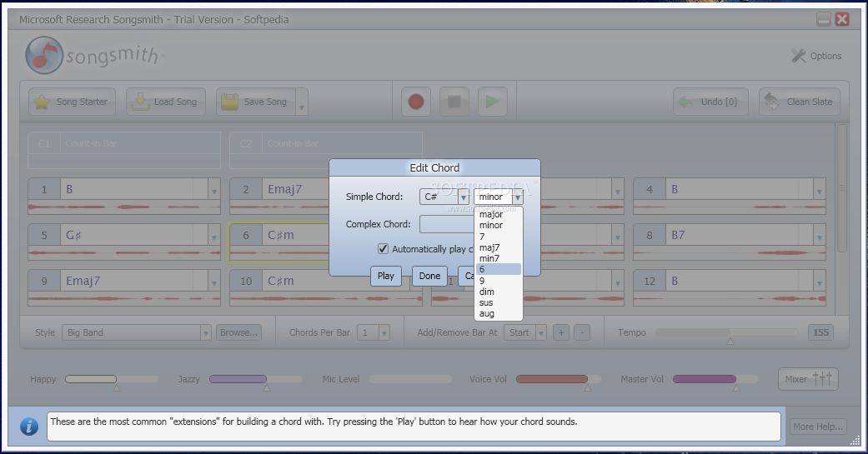868x454 pixels.
Task: Click count-in bar C1
Action: 124,150
